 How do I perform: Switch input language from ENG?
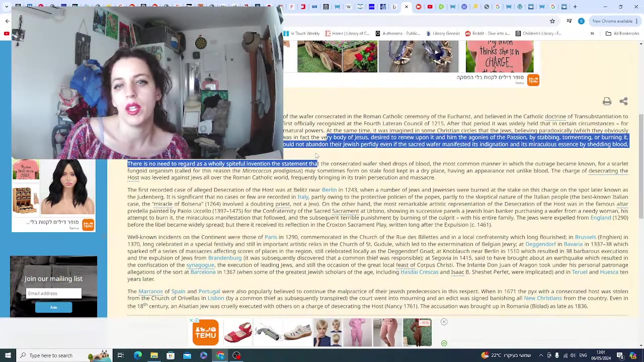[x=583, y=355]
